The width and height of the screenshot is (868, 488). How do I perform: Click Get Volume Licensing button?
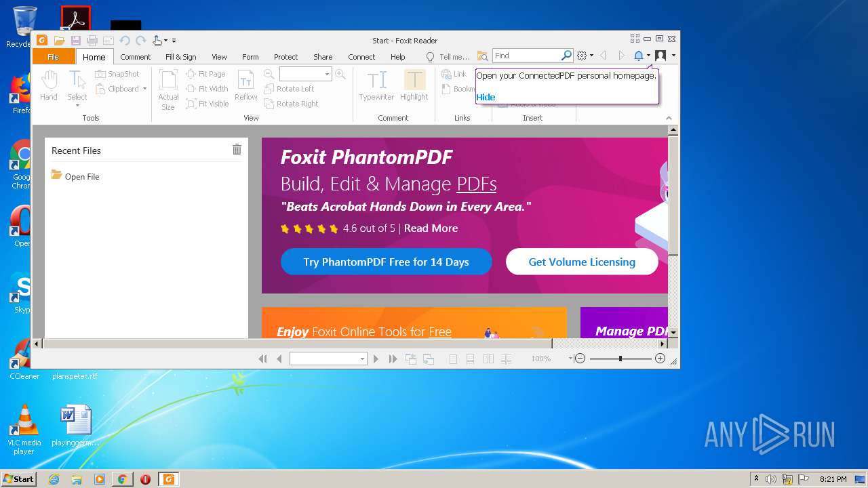pos(582,262)
